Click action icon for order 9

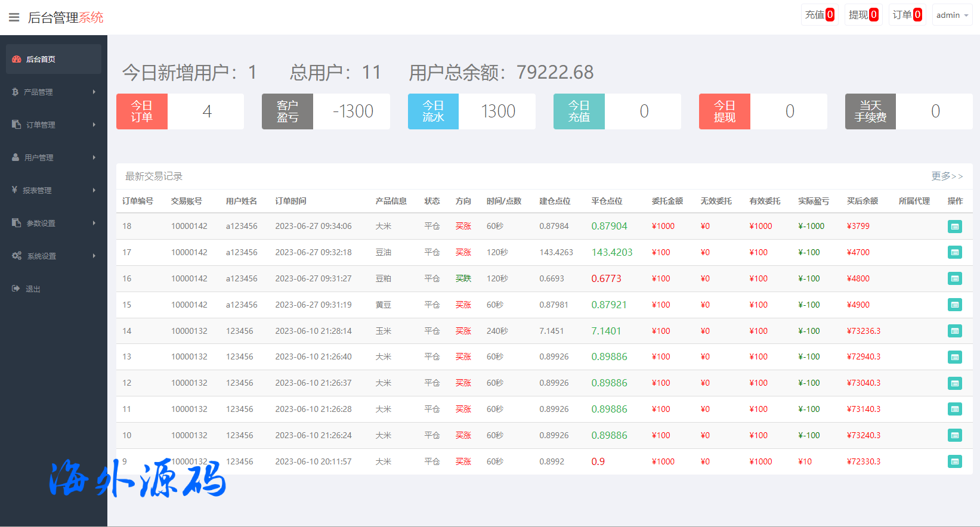coord(954,461)
